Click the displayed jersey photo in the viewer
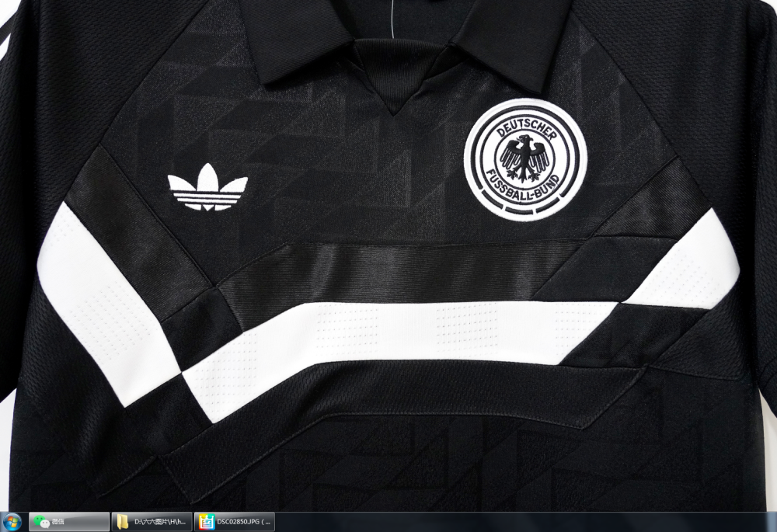This screenshot has width=777, height=532. point(388,256)
